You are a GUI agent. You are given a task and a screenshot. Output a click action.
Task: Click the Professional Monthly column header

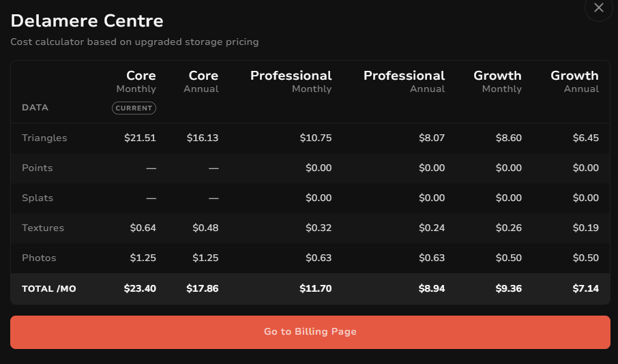[x=291, y=82]
